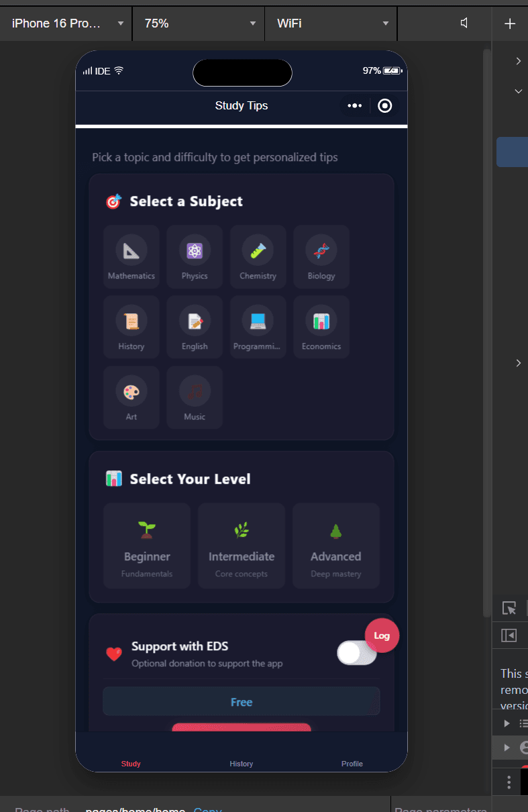Click the element inspector cursor icon
The height and width of the screenshot is (812, 528).
[509, 609]
